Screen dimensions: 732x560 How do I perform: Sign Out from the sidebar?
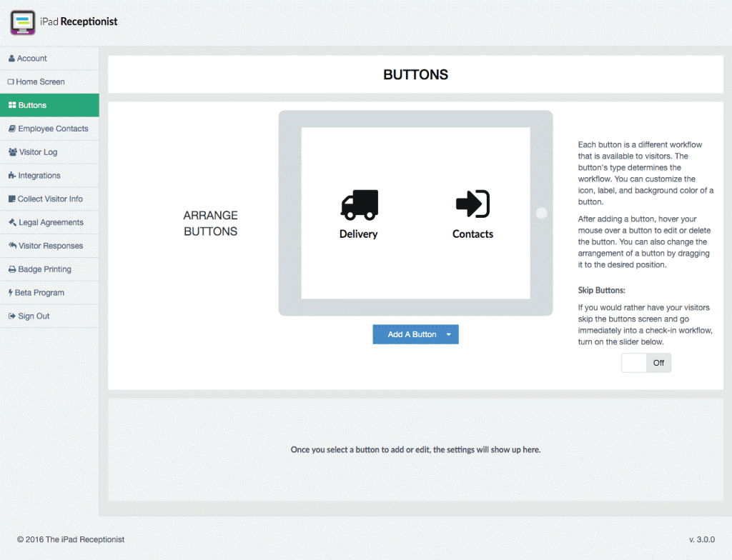tap(49, 316)
